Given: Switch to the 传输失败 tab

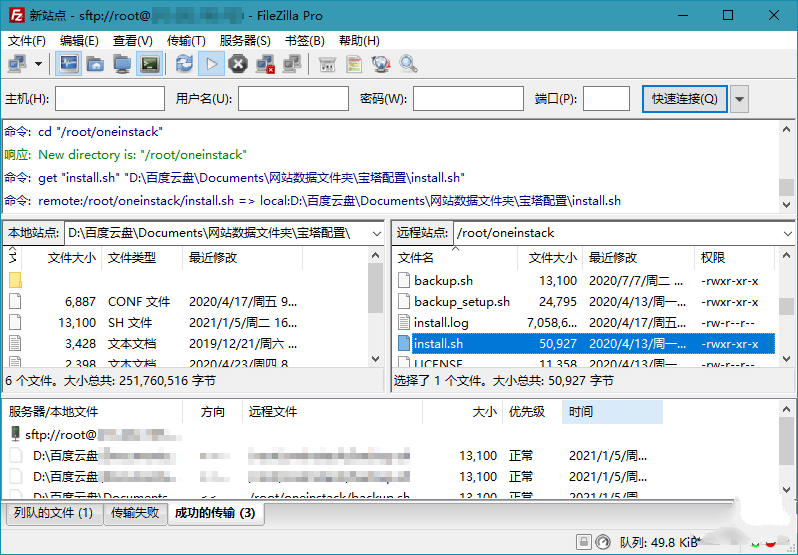Looking at the screenshot, I should (134, 513).
